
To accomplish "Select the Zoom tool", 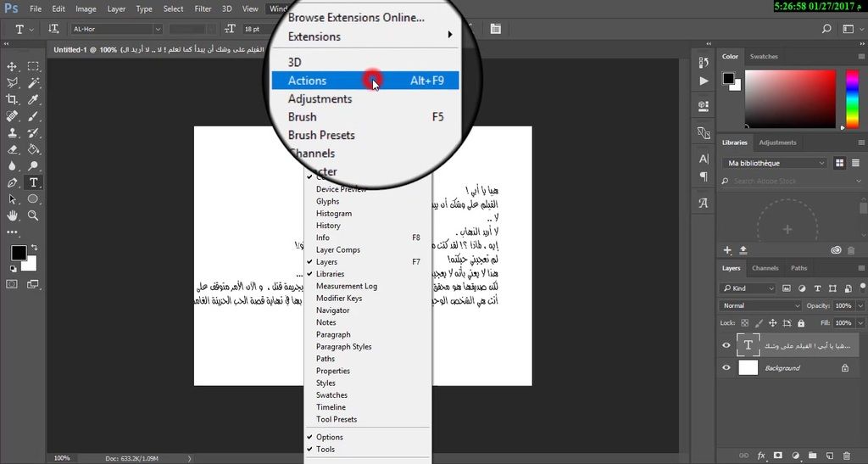I will coord(33,216).
